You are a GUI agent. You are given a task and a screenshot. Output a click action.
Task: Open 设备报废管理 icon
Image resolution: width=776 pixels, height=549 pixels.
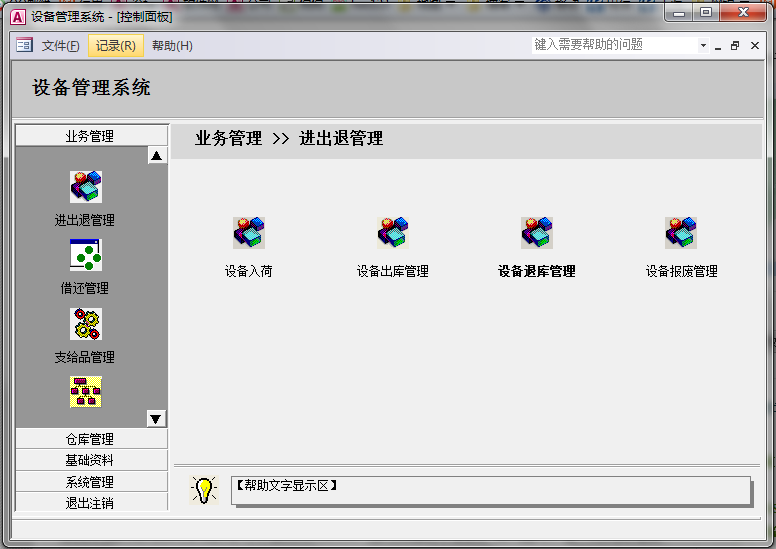pos(681,233)
